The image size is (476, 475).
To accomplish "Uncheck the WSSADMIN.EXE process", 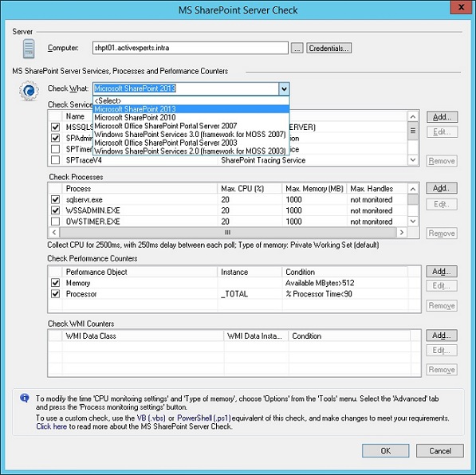I will (x=55, y=210).
